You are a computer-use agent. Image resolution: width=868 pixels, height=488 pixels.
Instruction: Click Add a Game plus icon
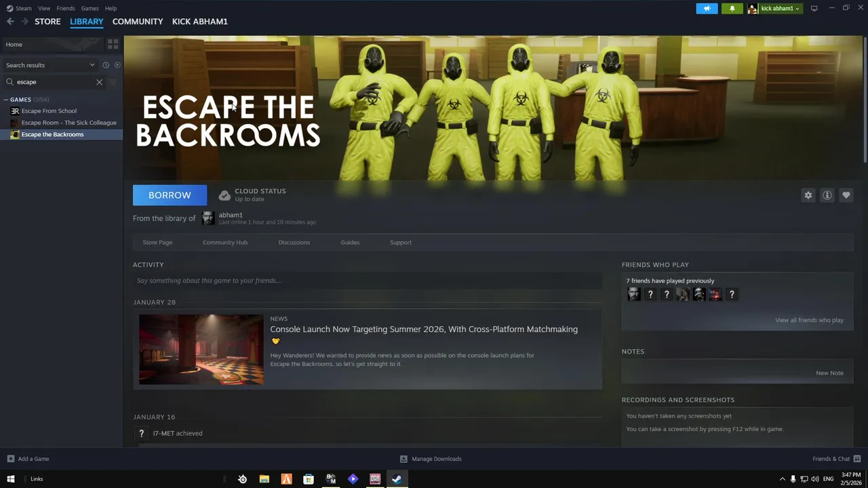tap(9, 459)
